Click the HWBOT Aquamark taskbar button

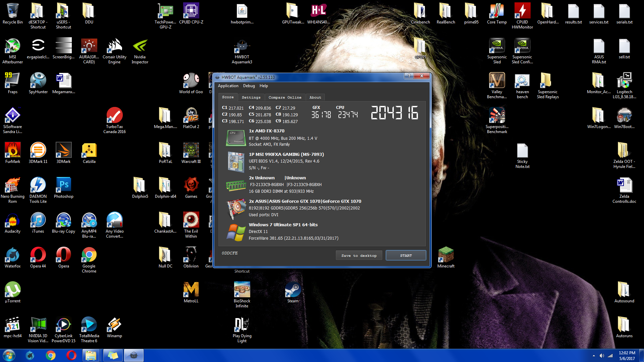point(134,355)
